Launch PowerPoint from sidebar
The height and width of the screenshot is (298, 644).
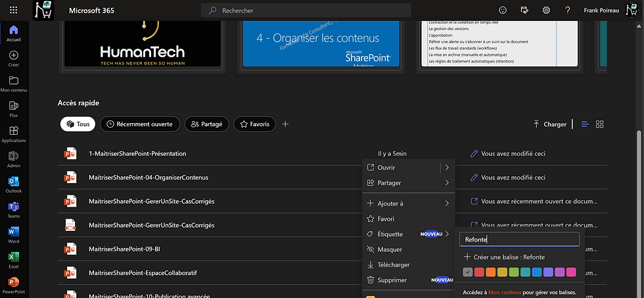(14, 286)
